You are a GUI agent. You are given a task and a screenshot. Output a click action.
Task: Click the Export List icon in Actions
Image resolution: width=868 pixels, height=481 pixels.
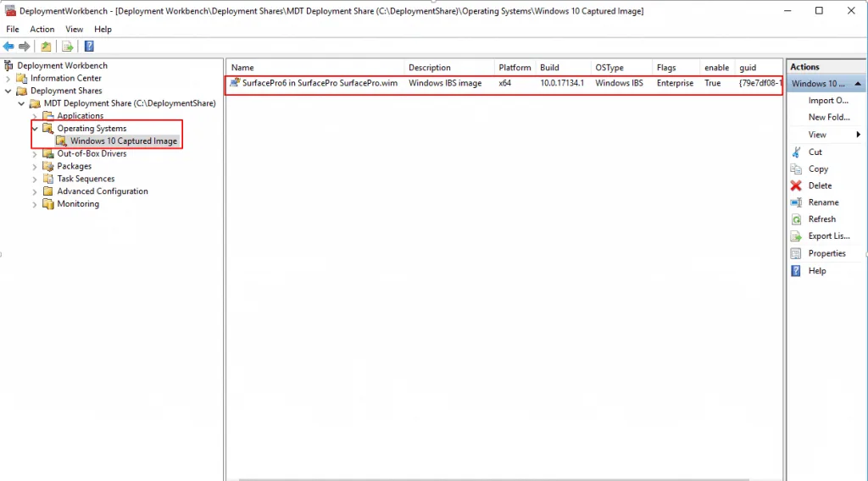796,236
